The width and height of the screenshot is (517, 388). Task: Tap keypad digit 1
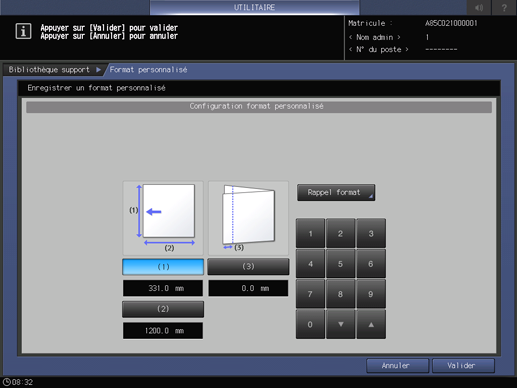[x=310, y=233]
